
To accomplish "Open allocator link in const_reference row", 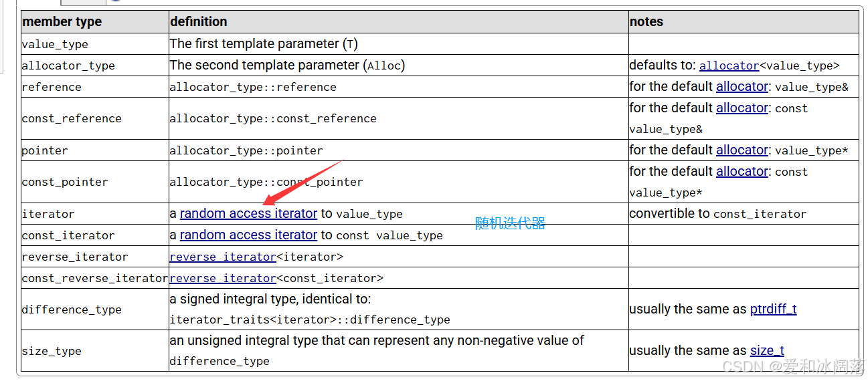I will 742,108.
